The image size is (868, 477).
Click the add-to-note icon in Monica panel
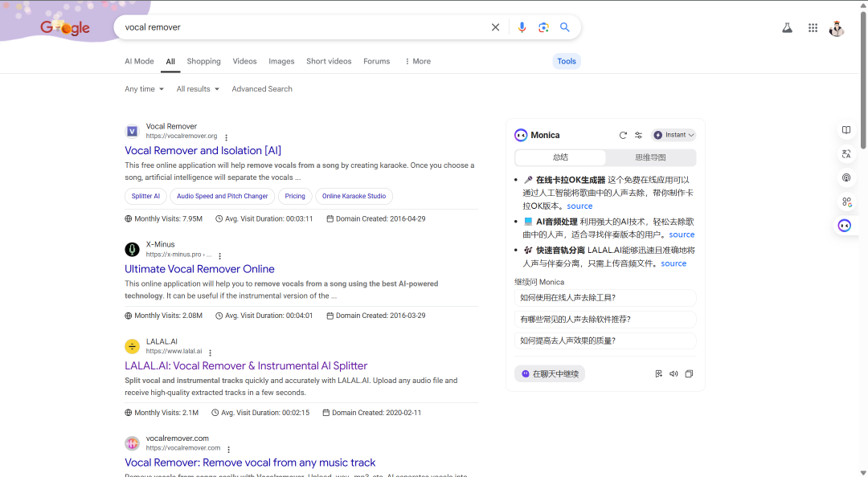[659, 374]
